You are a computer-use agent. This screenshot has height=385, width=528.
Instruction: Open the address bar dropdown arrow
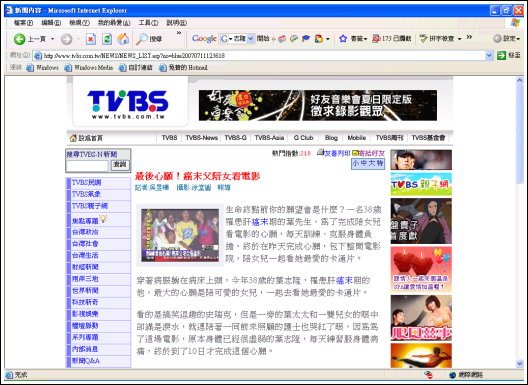pyautogui.click(x=489, y=55)
